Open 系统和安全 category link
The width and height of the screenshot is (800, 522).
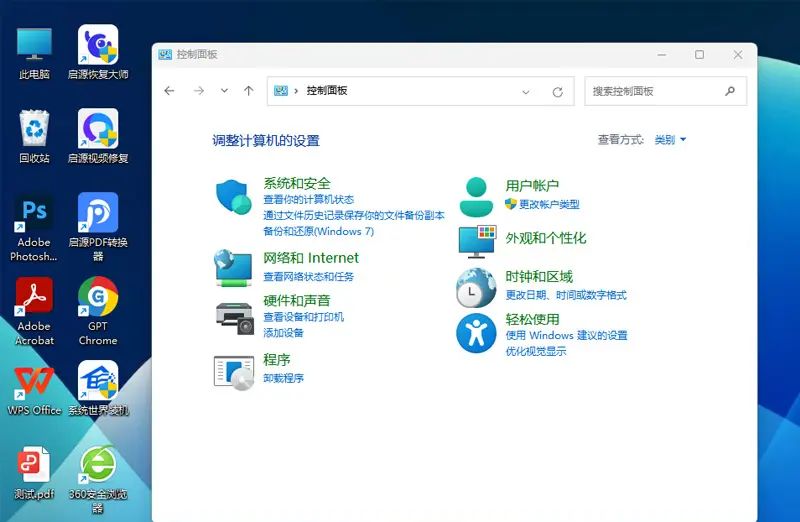297,183
